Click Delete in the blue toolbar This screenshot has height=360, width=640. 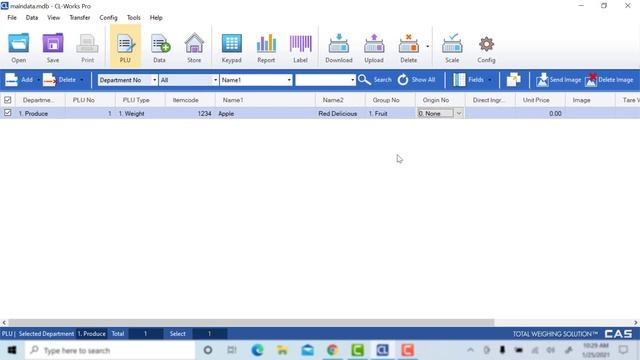point(60,80)
